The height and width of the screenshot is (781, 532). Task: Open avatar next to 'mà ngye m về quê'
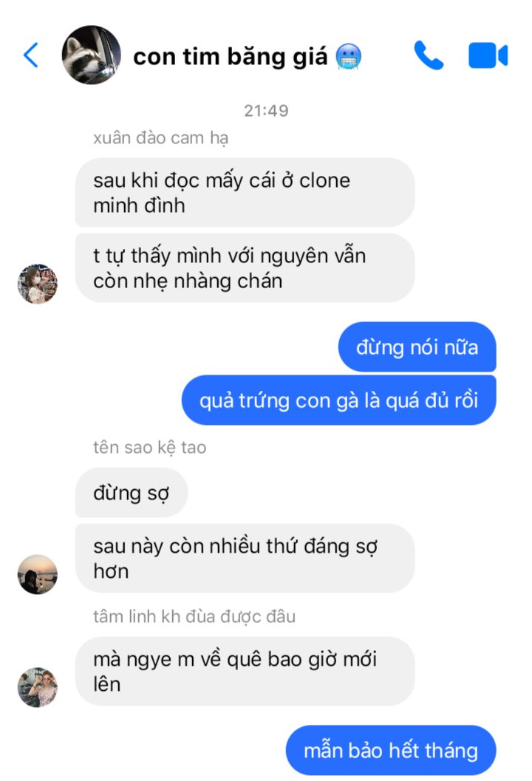click(38, 687)
